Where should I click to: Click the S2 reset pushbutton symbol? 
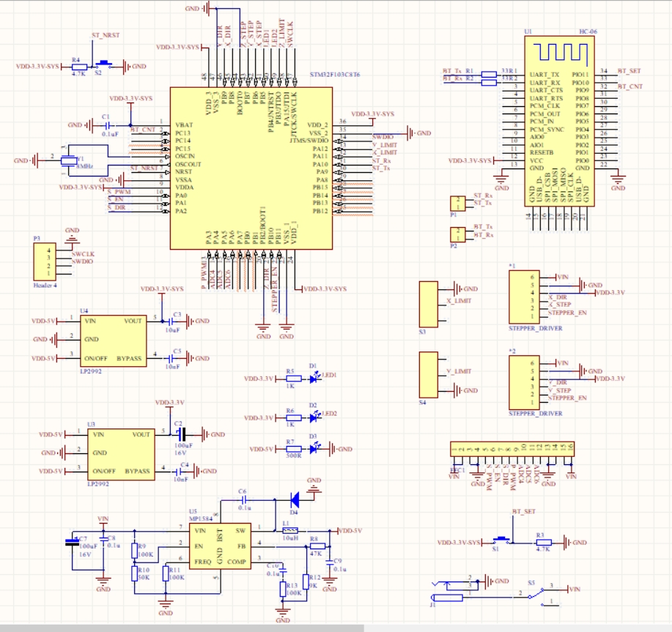click(x=103, y=64)
